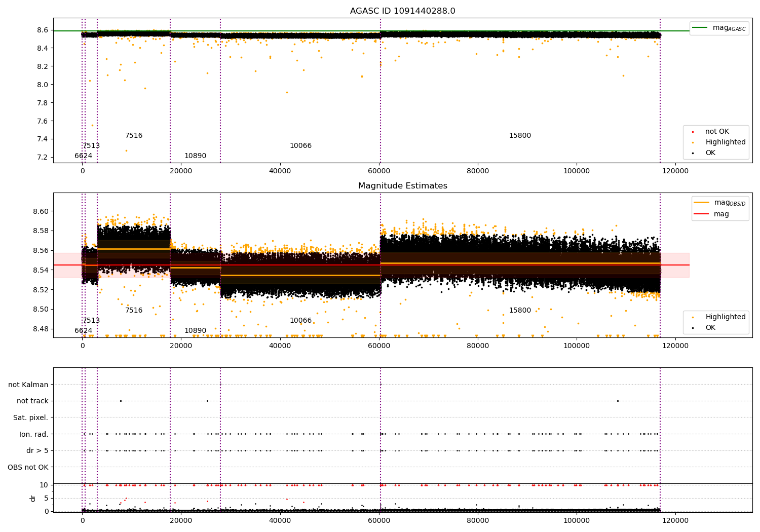Select the red 'mag' legend line
Screen dimensions: 760x532
click(x=702, y=214)
